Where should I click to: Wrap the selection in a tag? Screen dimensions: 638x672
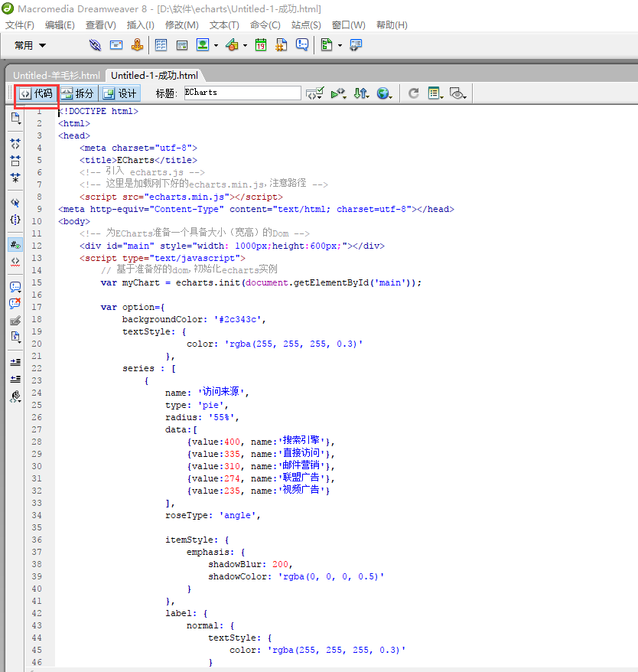[15, 321]
